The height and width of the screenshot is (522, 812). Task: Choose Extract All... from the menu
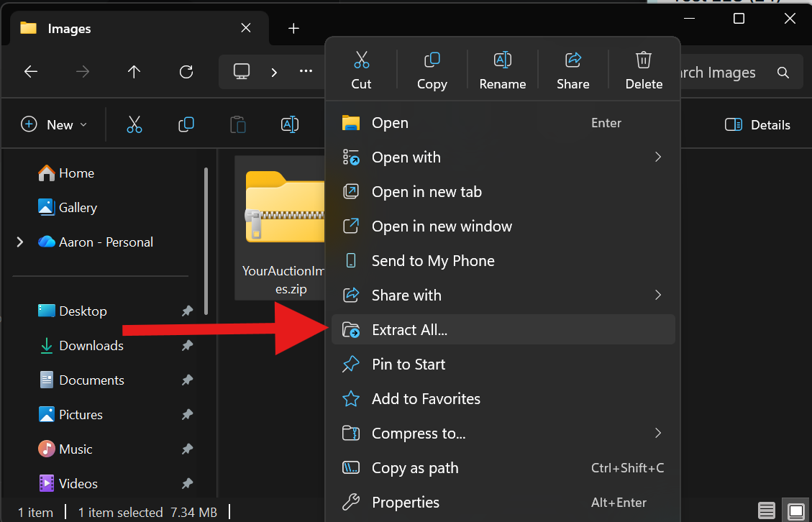[503, 329]
